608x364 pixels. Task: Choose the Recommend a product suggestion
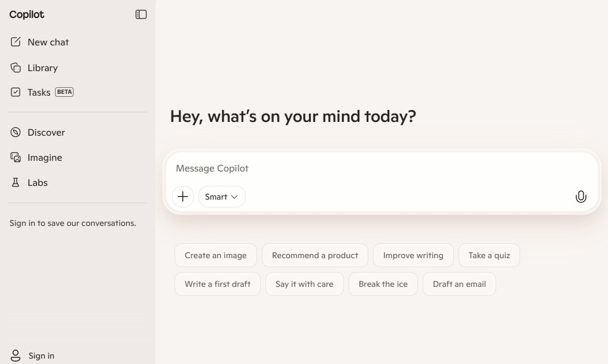(x=314, y=255)
